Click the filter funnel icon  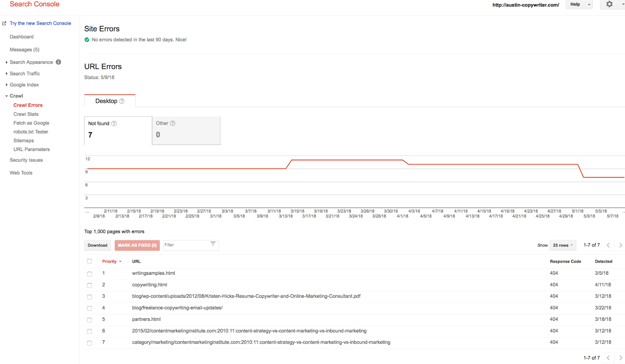click(x=213, y=244)
